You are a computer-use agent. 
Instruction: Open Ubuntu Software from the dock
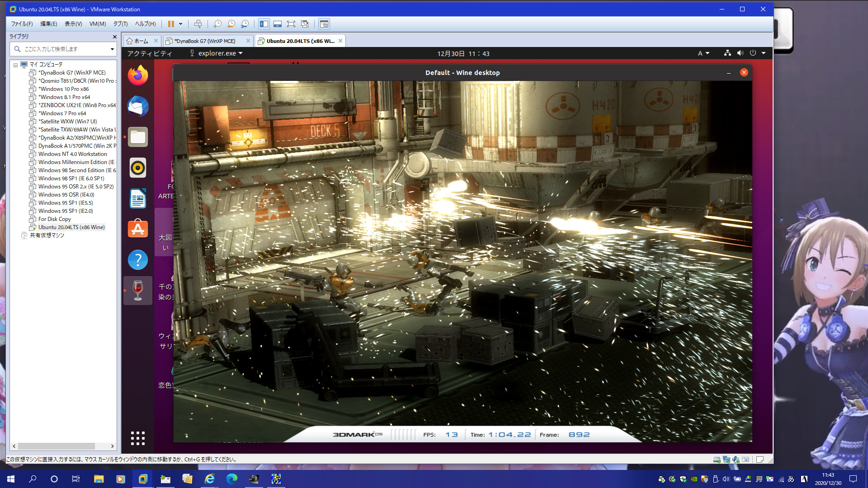pyautogui.click(x=138, y=229)
